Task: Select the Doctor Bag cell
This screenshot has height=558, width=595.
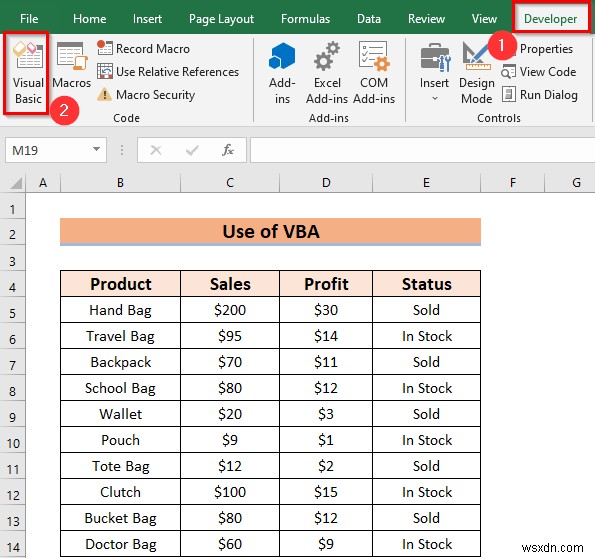Action: click(120, 544)
